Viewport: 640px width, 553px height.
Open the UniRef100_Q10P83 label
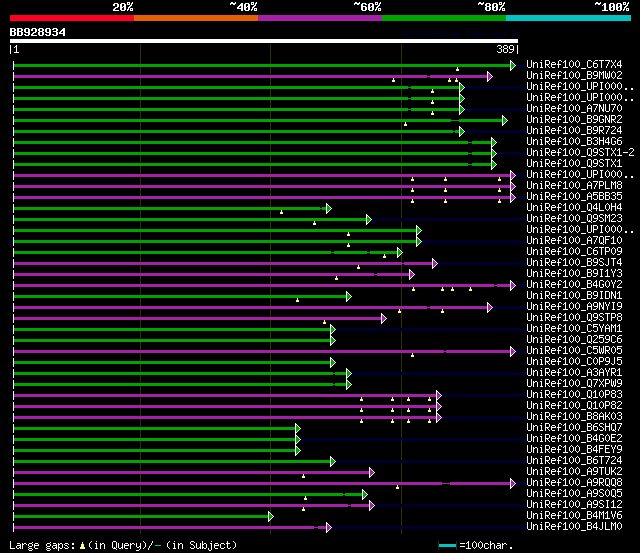pos(574,395)
